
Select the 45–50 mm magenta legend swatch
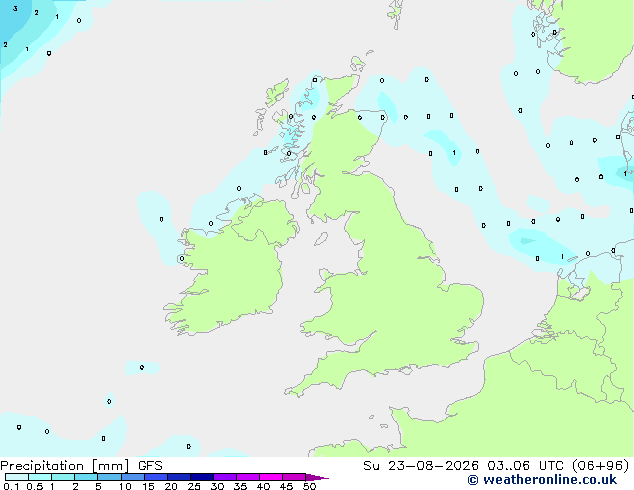(294, 477)
